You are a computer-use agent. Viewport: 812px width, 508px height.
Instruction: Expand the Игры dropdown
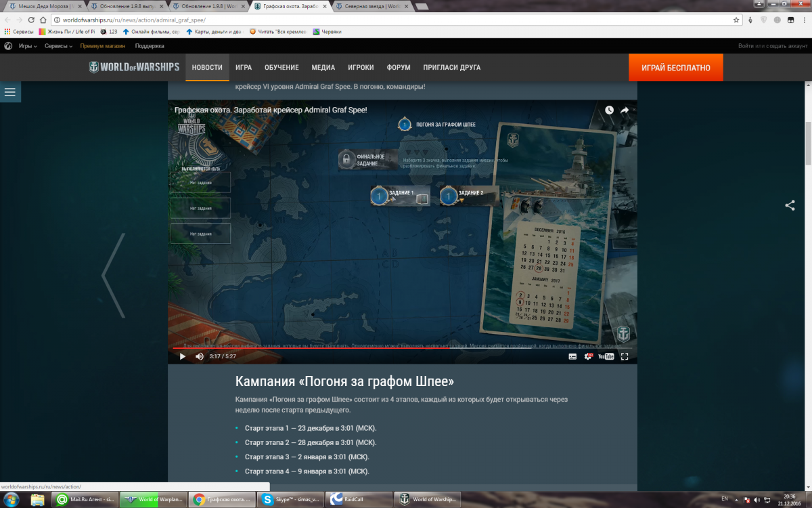pos(28,46)
